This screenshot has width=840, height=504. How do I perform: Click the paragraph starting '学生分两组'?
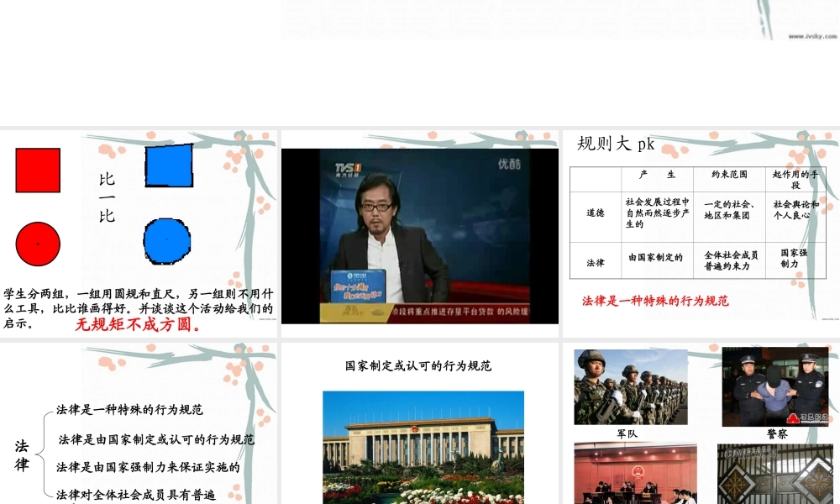tap(139, 308)
